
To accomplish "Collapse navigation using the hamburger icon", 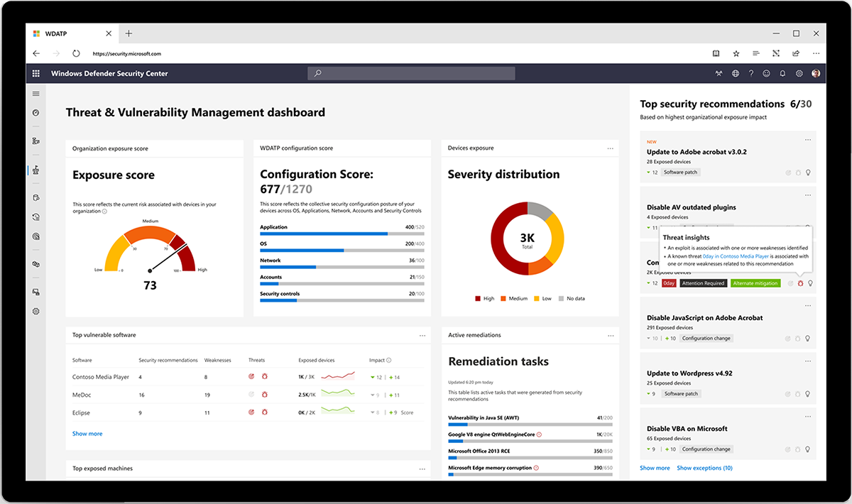I will 35,93.
